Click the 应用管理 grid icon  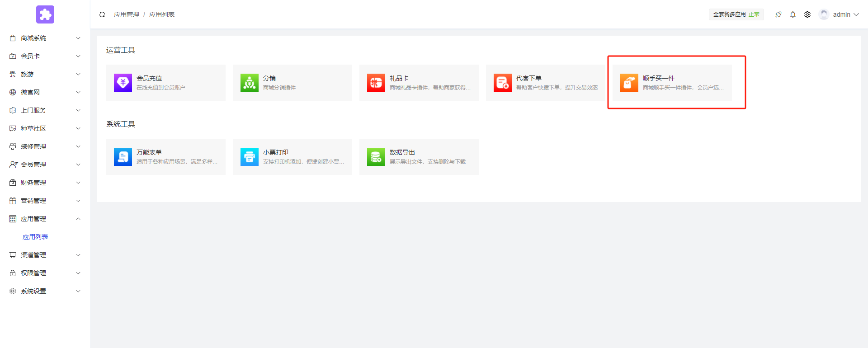pyautogui.click(x=13, y=219)
